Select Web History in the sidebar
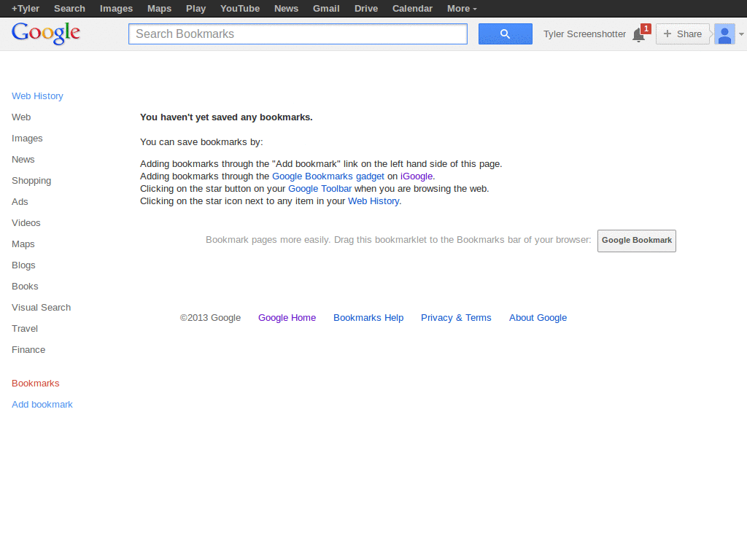This screenshot has width=747, height=560. [37, 96]
